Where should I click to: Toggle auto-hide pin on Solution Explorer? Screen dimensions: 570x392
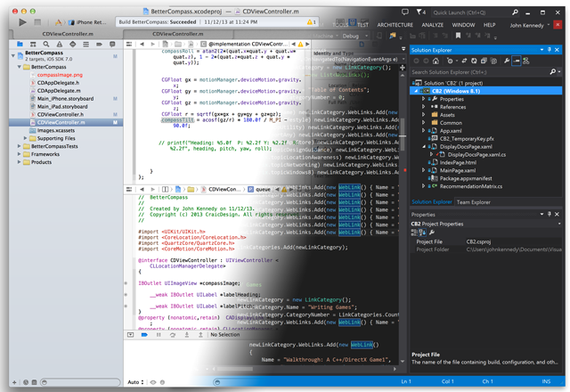[x=551, y=49]
